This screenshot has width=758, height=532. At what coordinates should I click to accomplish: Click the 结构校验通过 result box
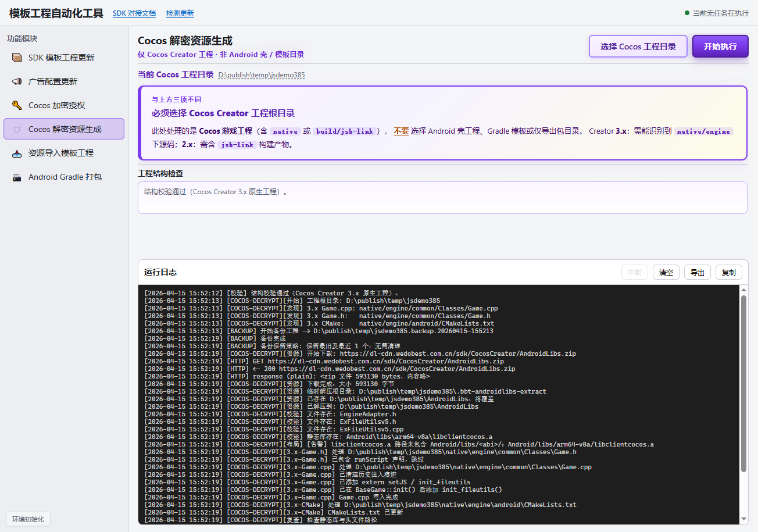point(442,198)
